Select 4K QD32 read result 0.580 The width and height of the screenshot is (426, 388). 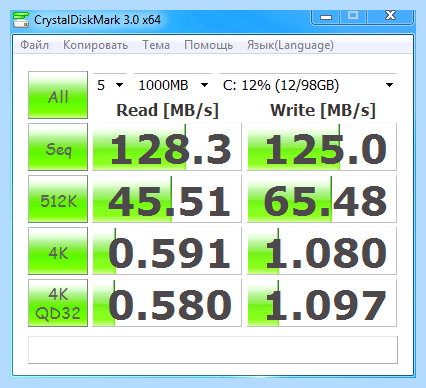167,303
